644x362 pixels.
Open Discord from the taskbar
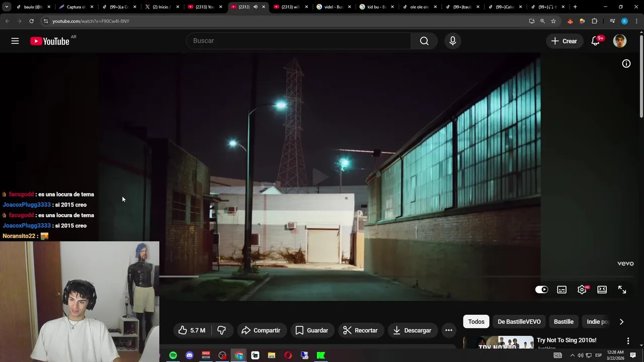click(x=189, y=355)
